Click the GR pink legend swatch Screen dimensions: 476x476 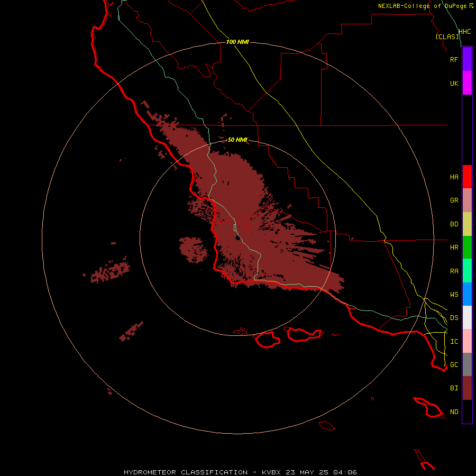pos(467,200)
